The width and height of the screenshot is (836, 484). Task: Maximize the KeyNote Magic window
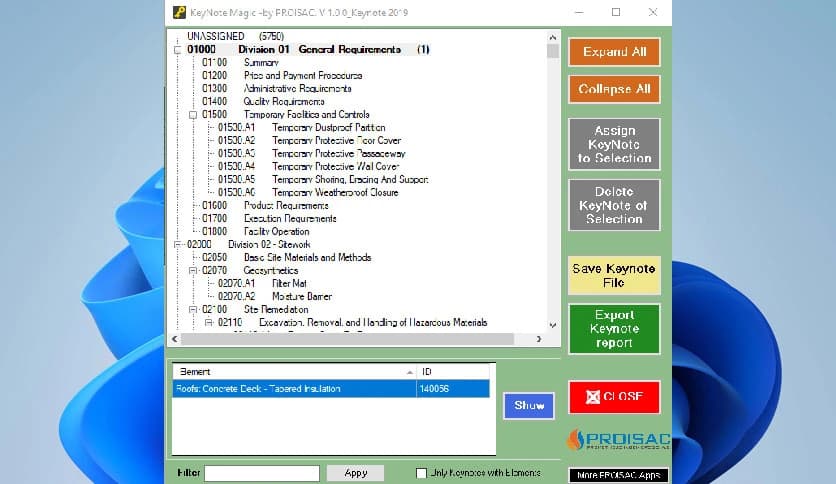[616, 12]
